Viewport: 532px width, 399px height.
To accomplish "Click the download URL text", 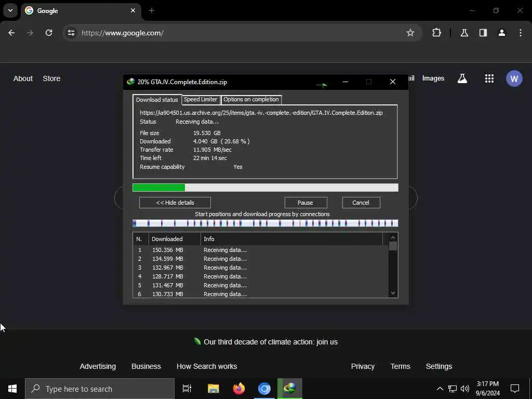I will point(261,113).
